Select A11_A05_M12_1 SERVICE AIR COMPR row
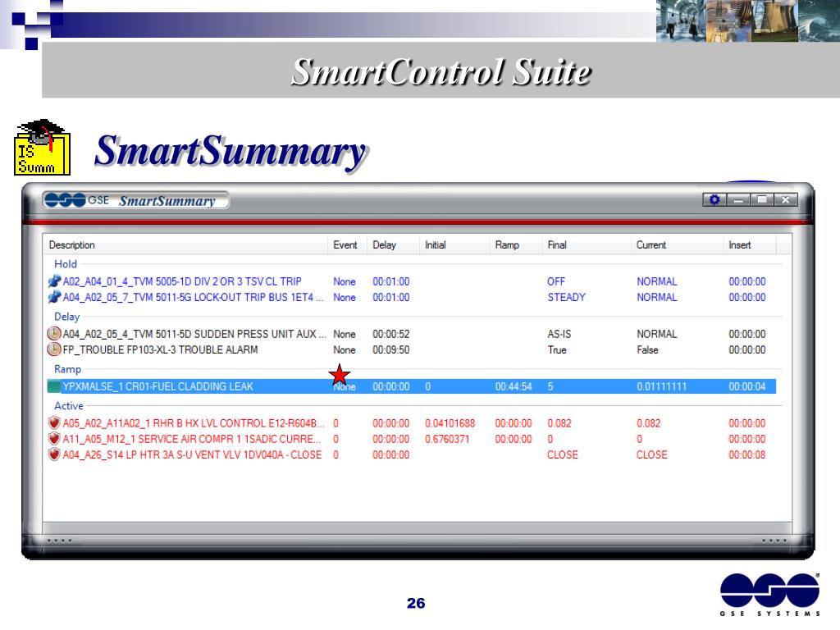This screenshot has height=630, width=840. 412,439
